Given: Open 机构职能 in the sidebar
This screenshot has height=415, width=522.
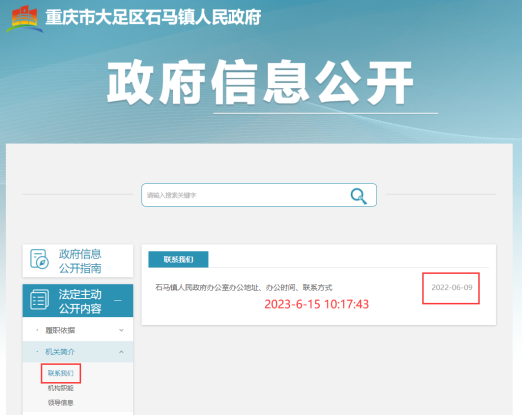Looking at the screenshot, I should 60,388.
